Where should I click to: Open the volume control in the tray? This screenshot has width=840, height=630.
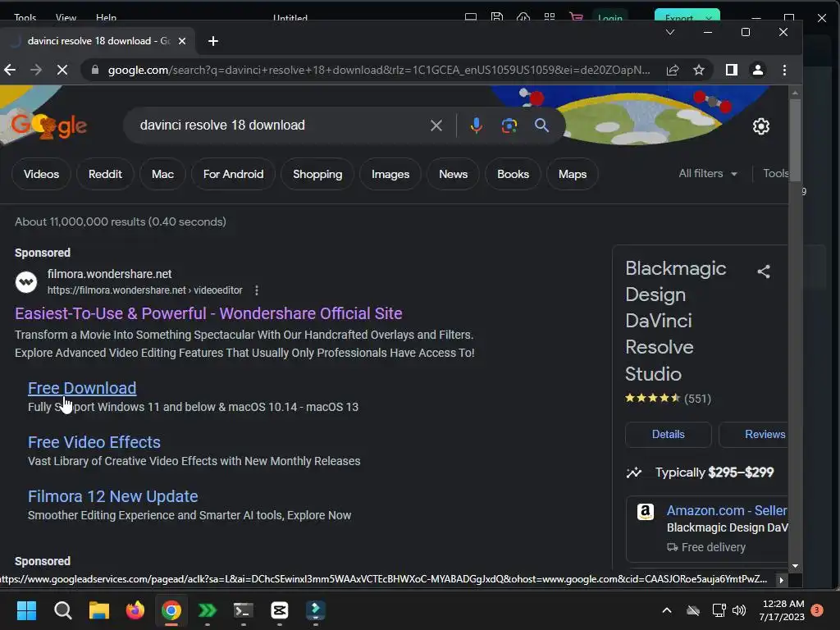pos(739,610)
